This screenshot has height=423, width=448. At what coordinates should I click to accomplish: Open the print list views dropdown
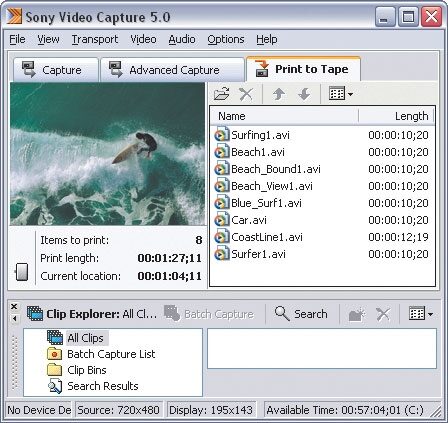pyautogui.click(x=341, y=94)
